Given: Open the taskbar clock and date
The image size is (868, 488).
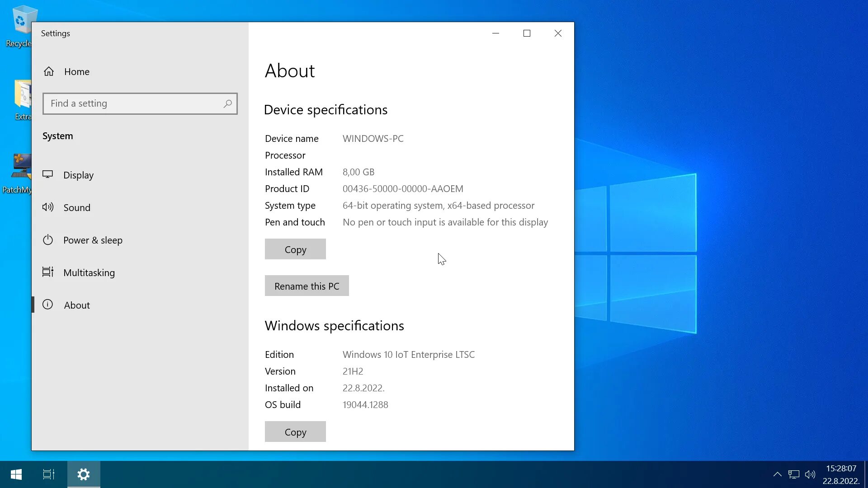Looking at the screenshot, I should coord(841,474).
